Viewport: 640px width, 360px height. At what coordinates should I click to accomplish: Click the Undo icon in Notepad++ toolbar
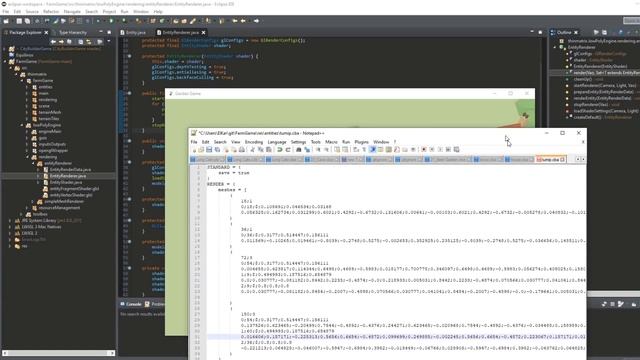[280, 150]
